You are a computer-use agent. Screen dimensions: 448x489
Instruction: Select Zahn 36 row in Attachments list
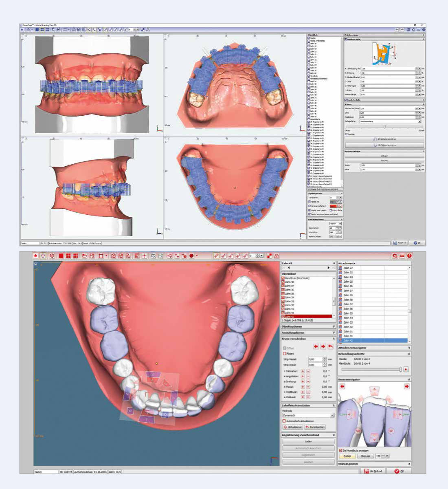pyautogui.click(x=348, y=308)
